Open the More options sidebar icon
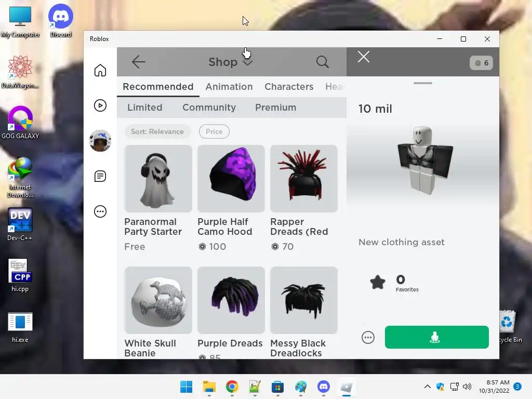The width and height of the screenshot is (532, 399). pyautogui.click(x=100, y=211)
